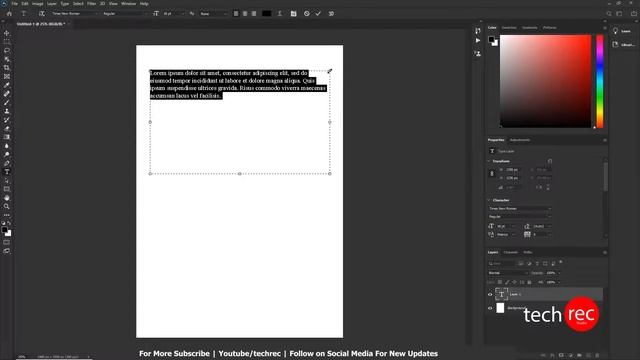Right align the text
Viewport: 640px width, 360px height.
tap(254, 13)
